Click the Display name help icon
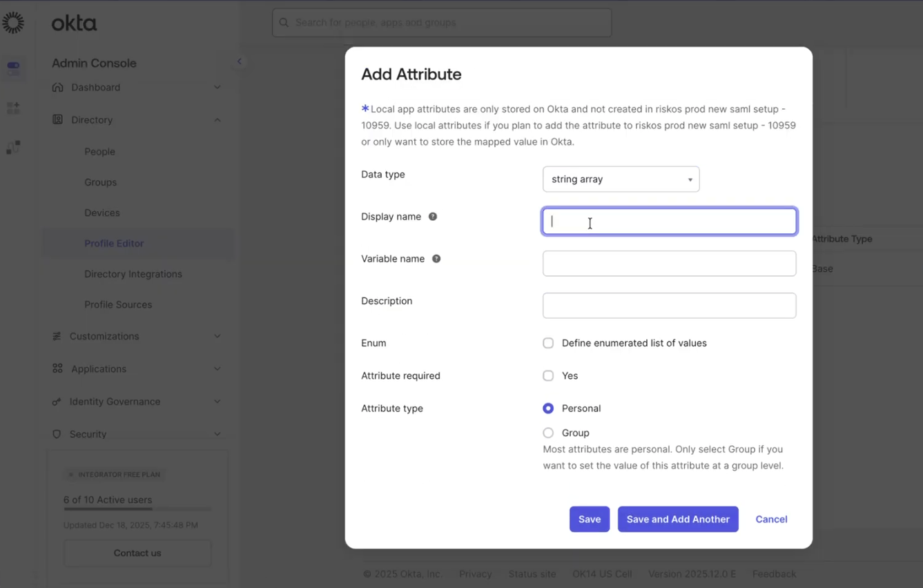 (433, 217)
